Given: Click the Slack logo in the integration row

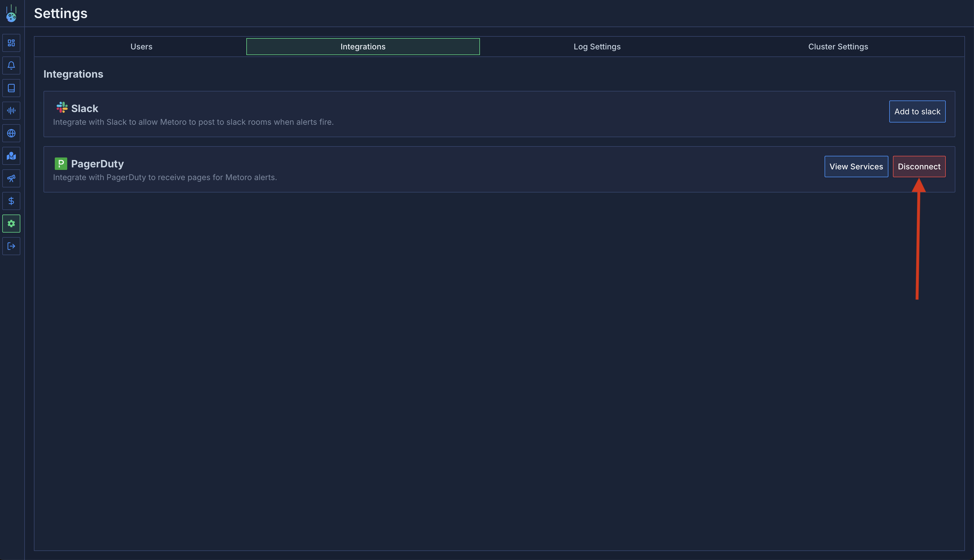Looking at the screenshot, I should click(x=62, y=108).
